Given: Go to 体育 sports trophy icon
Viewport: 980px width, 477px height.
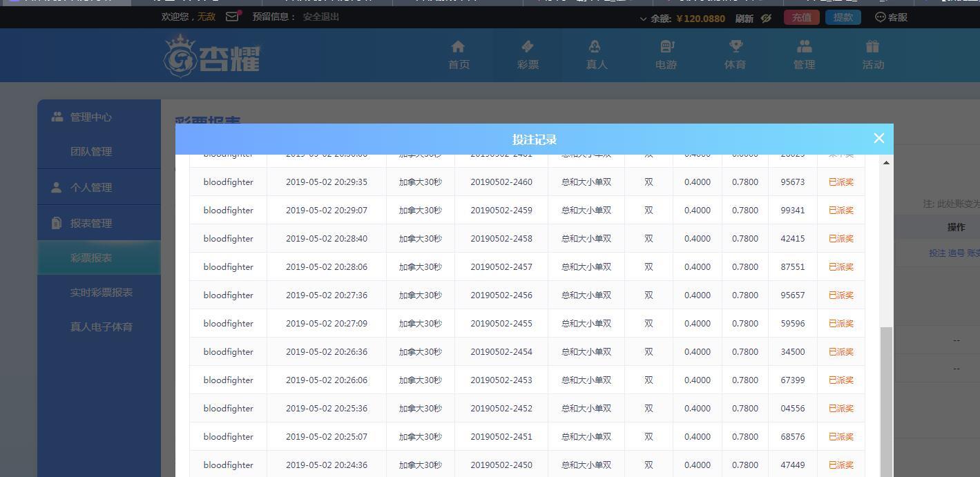Looking at the screenshot, I should coord(736,47).
